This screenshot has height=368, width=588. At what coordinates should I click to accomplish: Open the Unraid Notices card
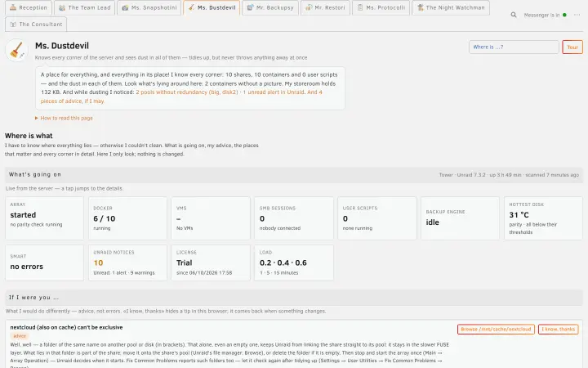(127, 263)
